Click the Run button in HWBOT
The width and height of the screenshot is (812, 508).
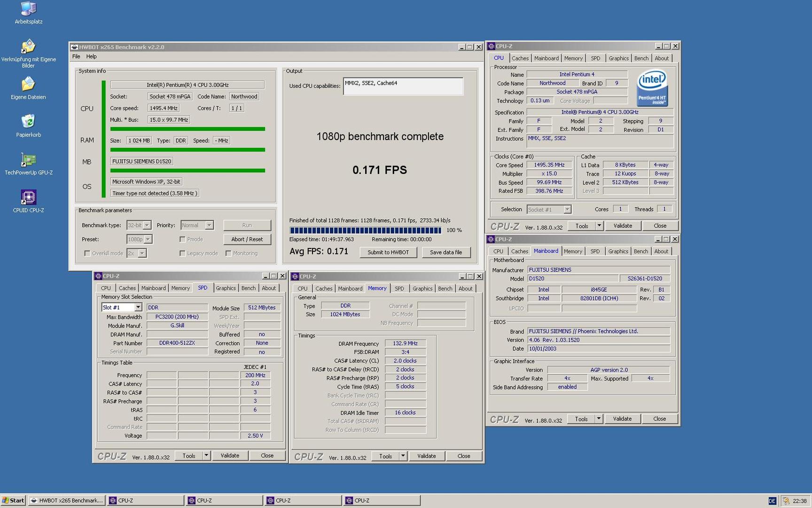click(247, 225)
